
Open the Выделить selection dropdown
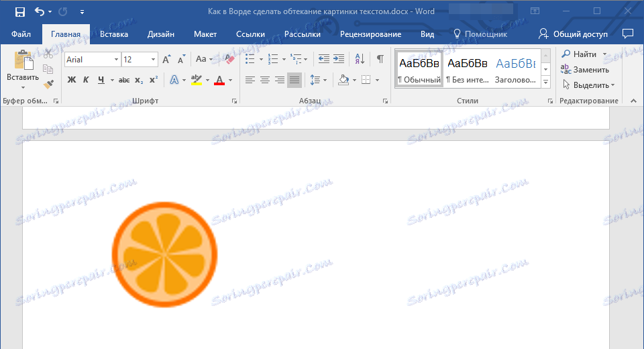pyautogui.click(x=588, y=85)
